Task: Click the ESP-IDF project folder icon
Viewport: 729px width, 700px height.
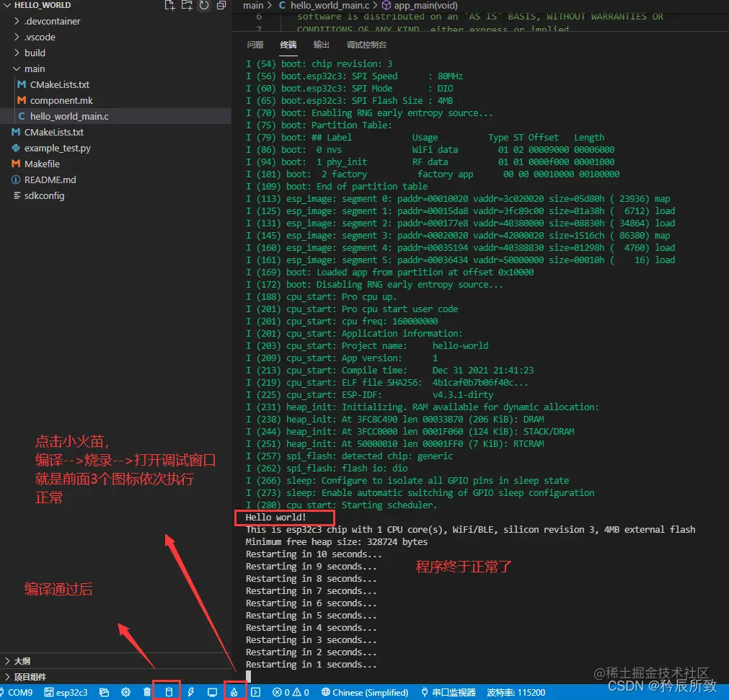Action: point(104,692)
